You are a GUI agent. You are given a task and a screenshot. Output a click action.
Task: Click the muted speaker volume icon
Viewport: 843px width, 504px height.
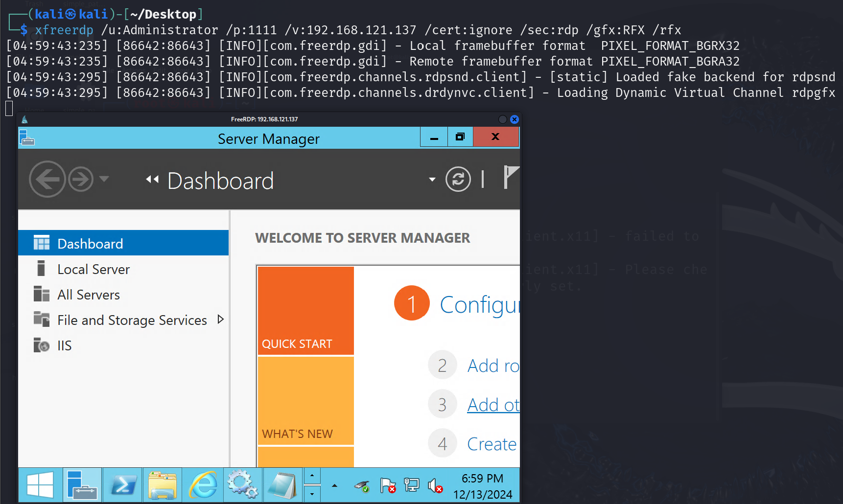pyautogui.click(x=435, y=485)
